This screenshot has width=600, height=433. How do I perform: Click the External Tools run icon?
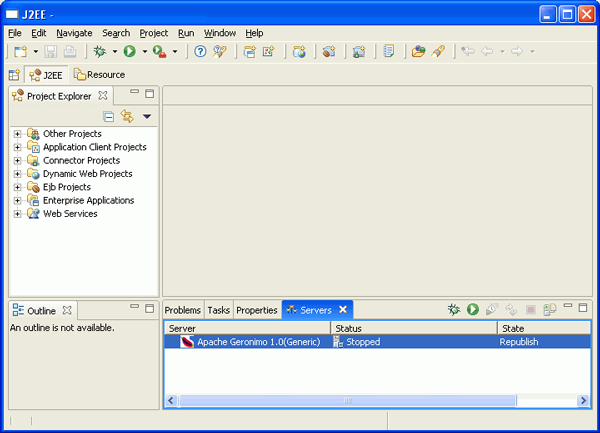(160, 51)
